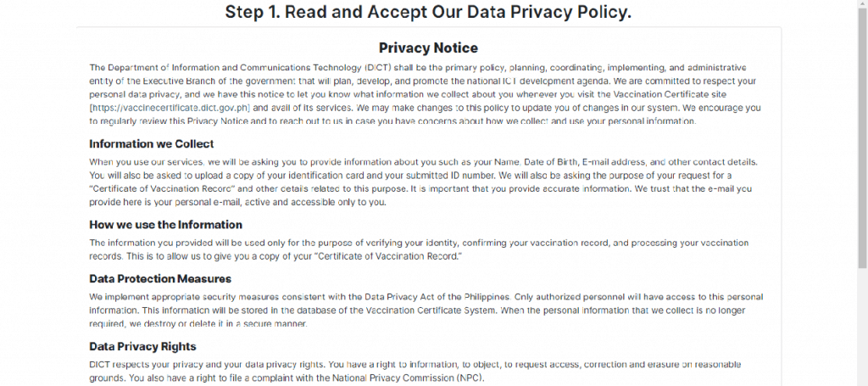Click the 'Data Privacy Rights' heading
Viewport: 868px width, 386px height.
tap(142, 346)
